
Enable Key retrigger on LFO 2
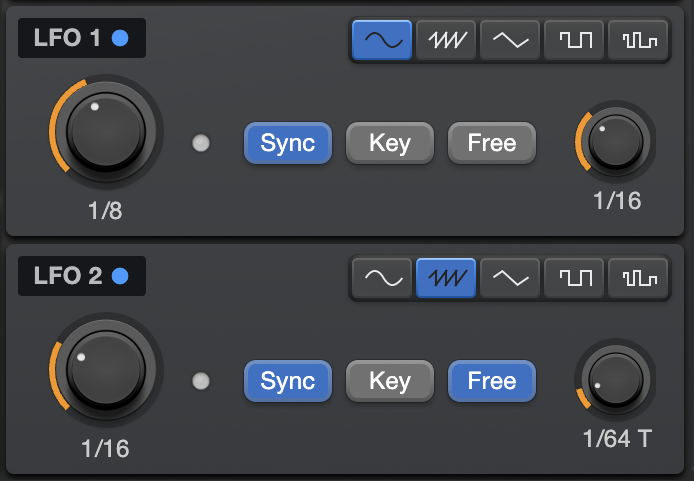pos(390,381)
